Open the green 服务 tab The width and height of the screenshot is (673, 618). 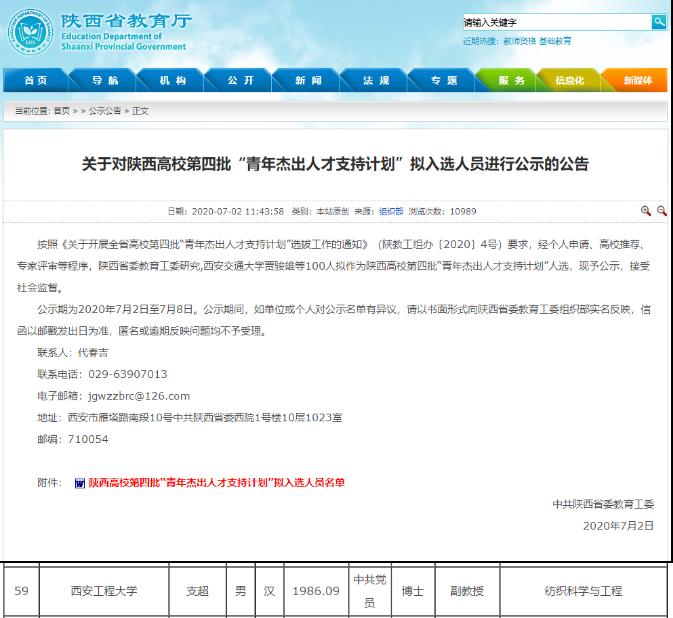point(510,80)
